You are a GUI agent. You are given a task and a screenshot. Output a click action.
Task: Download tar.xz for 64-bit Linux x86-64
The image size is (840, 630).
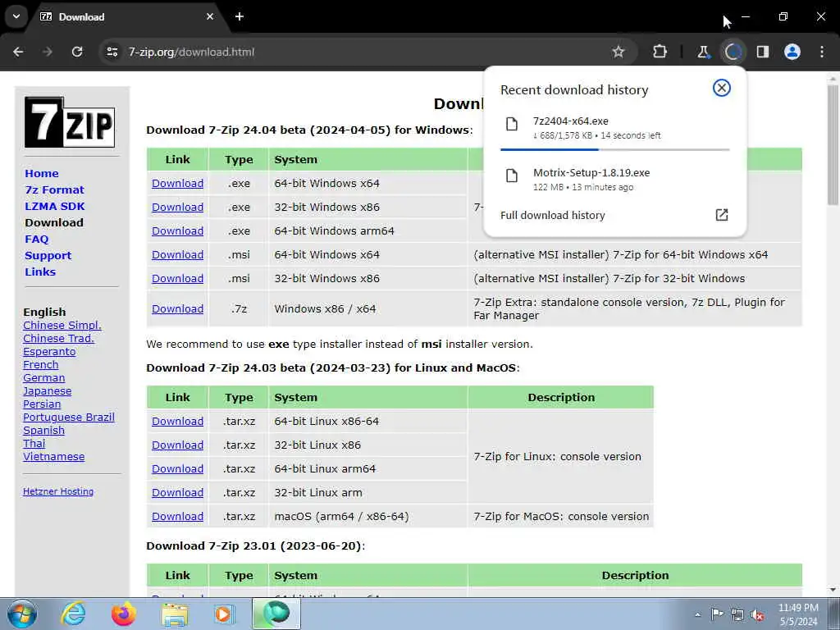177,421
